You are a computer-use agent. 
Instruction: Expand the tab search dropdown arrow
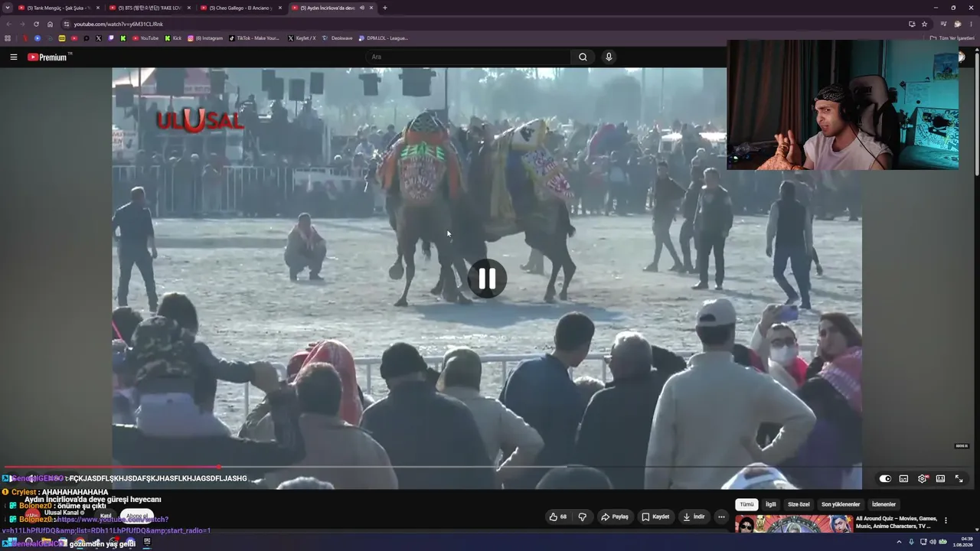7,8
